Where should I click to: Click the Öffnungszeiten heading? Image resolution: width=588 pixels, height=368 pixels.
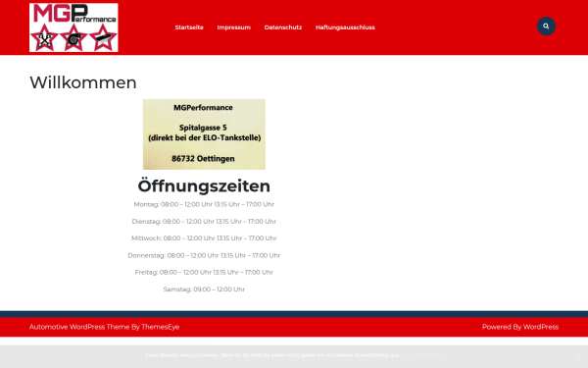(204, 185)
